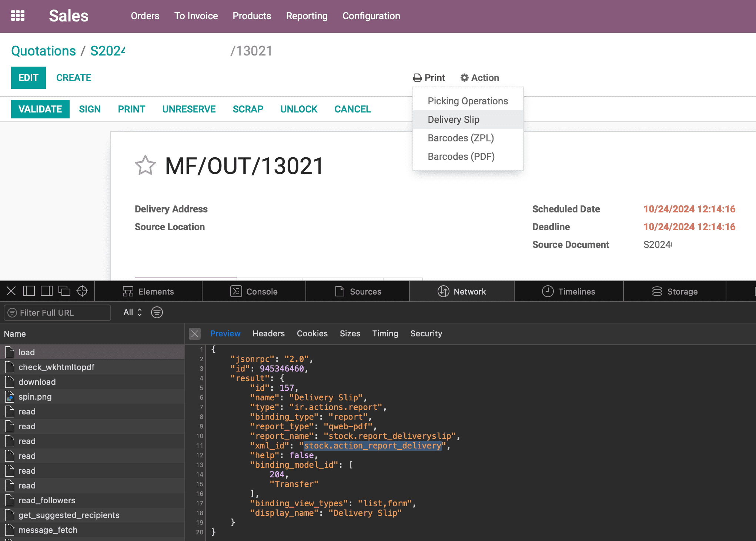The height and width of the screenshot is (541, 756).
Task: Go back to Quotations breadcrumb
Action: pos(44,51)
